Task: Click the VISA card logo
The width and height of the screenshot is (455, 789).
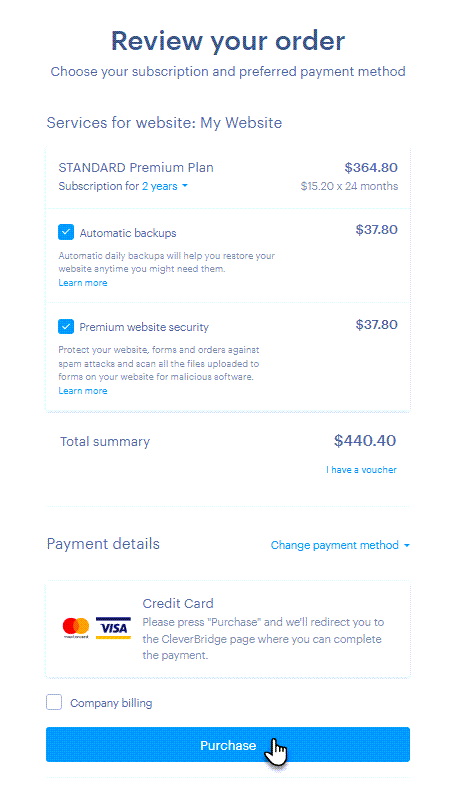Action: click(113, 628)
